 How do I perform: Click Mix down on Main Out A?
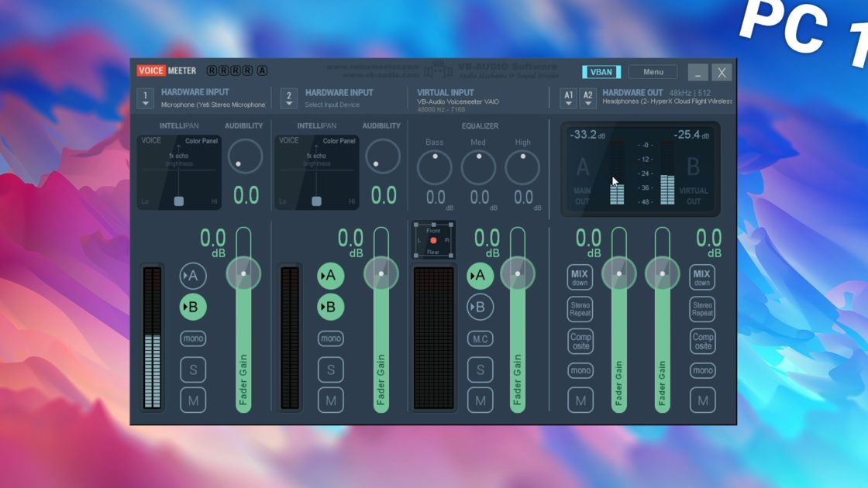[x=580, y=277]
